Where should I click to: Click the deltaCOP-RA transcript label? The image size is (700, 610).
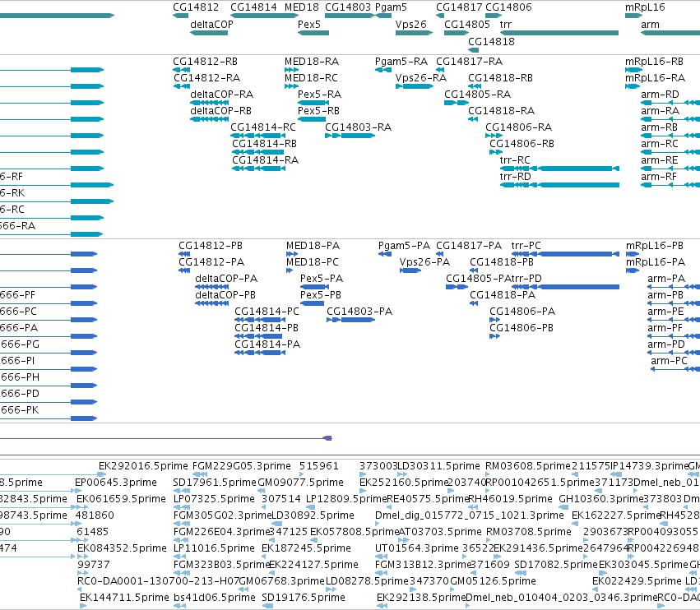point(221,95)
